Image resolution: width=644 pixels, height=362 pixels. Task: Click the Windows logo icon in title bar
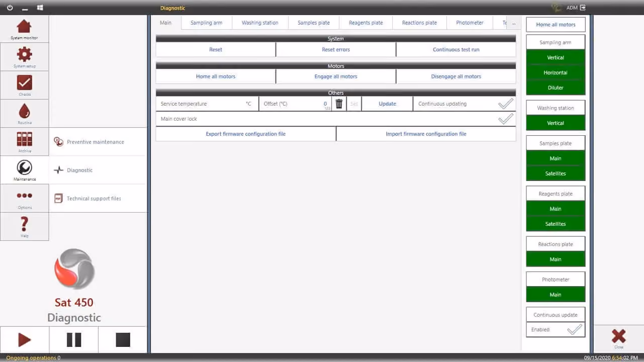pyautogui.click(x=40, y=8)
